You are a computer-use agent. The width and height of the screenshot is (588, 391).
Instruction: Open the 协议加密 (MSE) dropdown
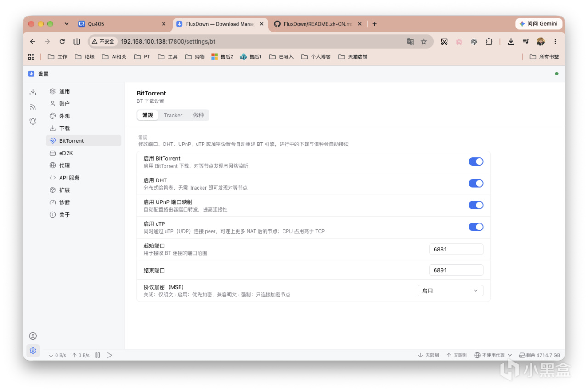tap(450, 291)
